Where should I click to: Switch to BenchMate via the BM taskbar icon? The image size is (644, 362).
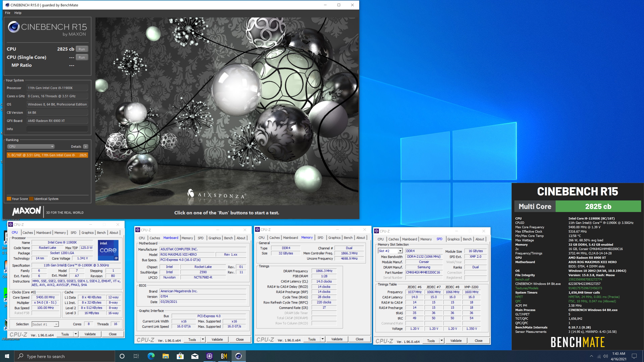tap(224, 356)
